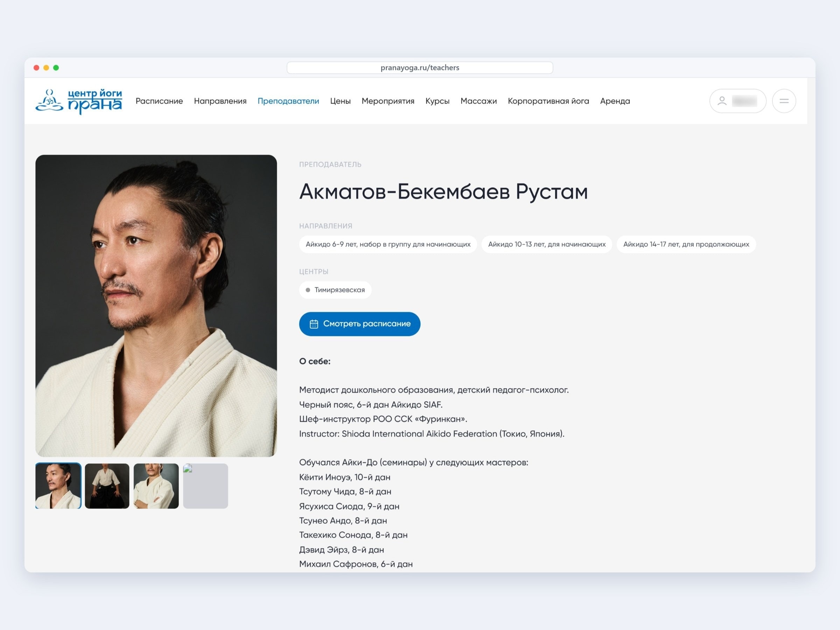Open Расписание in the navigation
This screenshot has height=630, width=840.
(159, 101)
